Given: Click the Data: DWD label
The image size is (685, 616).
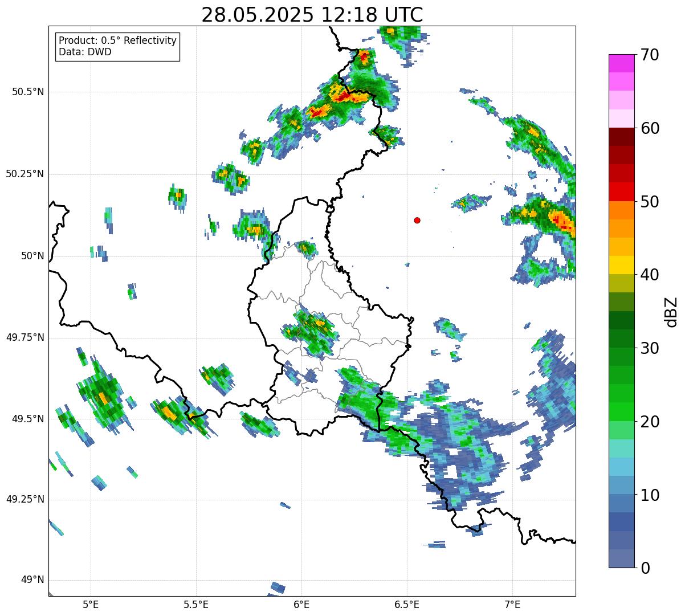Looking at the screenshot, I should 85,52.
